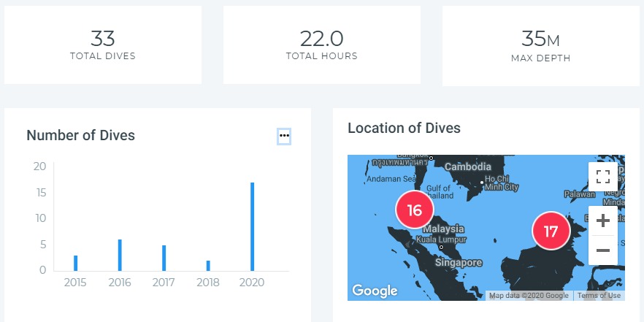Select the 22.0 Total Hours card
Screen dimensions: 644x322
point(321,45)
